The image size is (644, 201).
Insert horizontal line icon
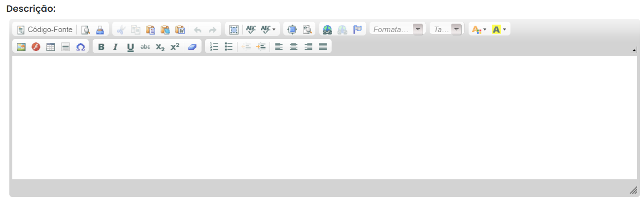[66, 47]
